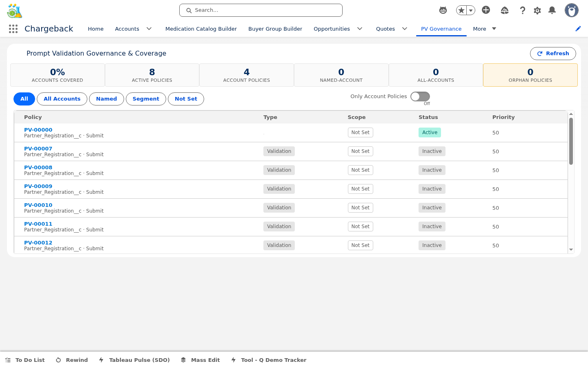
Task: Click the Favorites star icon
Action: click(461, 10)
